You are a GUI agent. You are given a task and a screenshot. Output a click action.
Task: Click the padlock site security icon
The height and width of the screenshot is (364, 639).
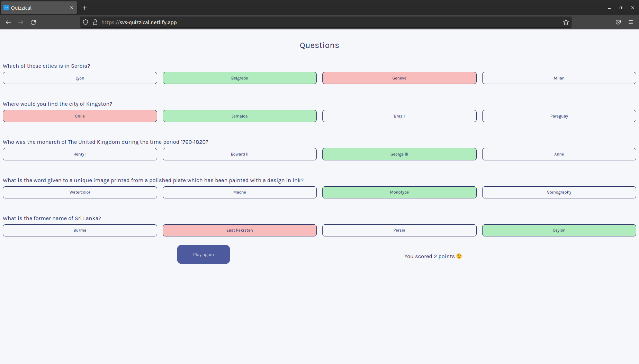95,22
